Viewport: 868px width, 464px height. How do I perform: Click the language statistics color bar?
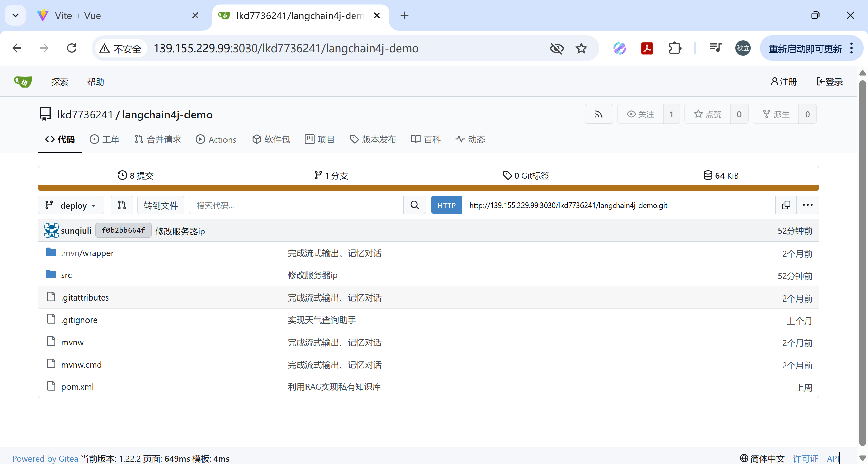(x=428, y=188)
